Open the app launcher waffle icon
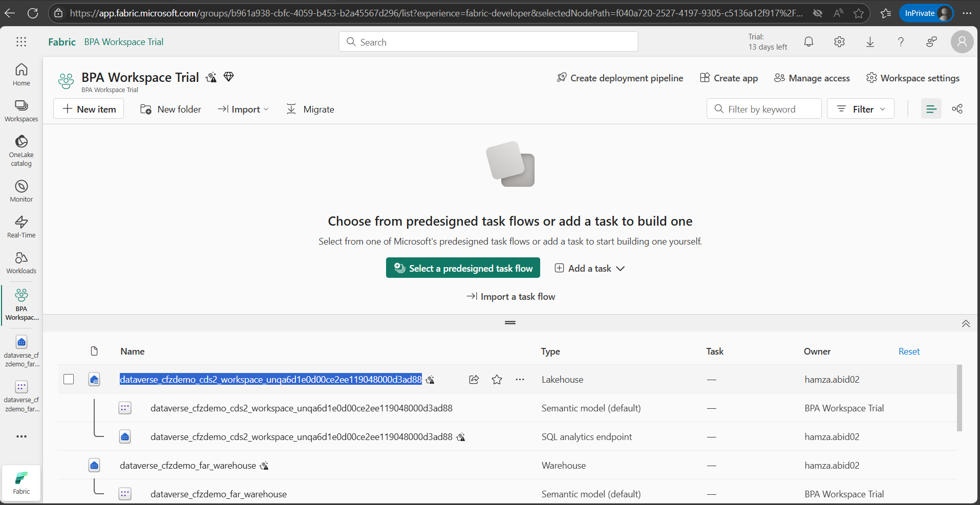 tap(21, 42)
